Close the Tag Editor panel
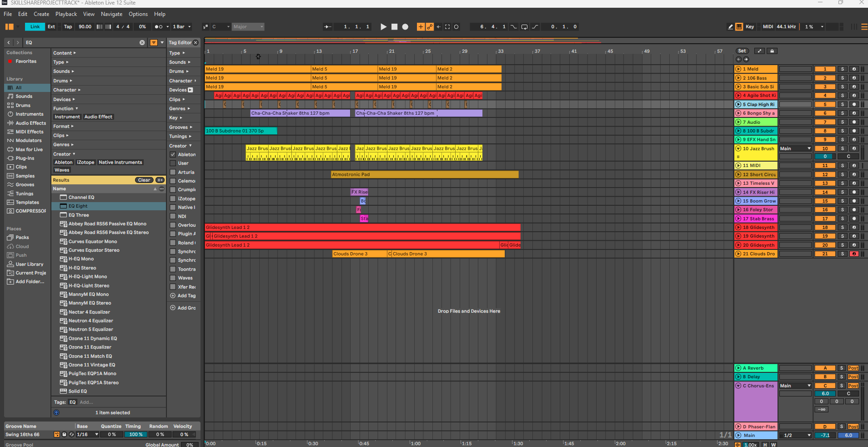Viewport: 868px width, 447px height. point(196,42)
